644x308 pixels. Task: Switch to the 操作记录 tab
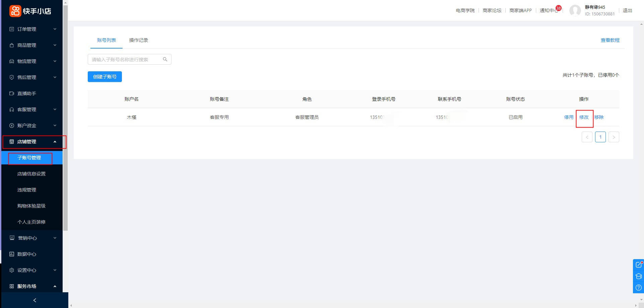[x=138, y=40]
